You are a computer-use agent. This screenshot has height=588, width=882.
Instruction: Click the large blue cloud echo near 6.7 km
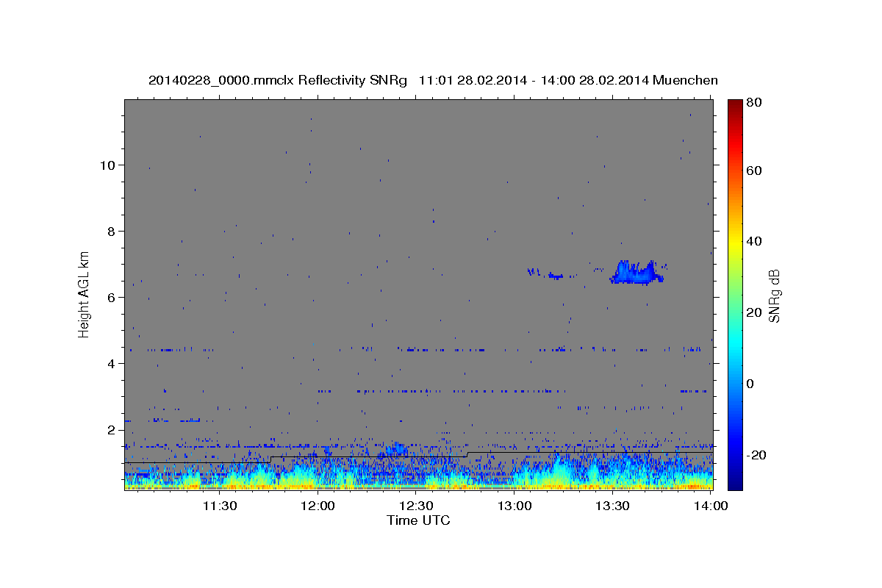point(636,273)
